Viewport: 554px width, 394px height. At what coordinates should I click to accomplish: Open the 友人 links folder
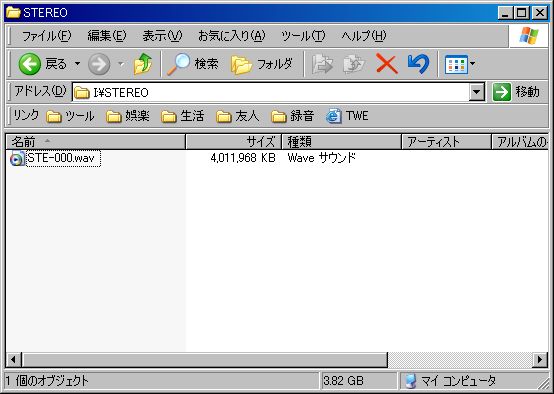tap(237, 116)
